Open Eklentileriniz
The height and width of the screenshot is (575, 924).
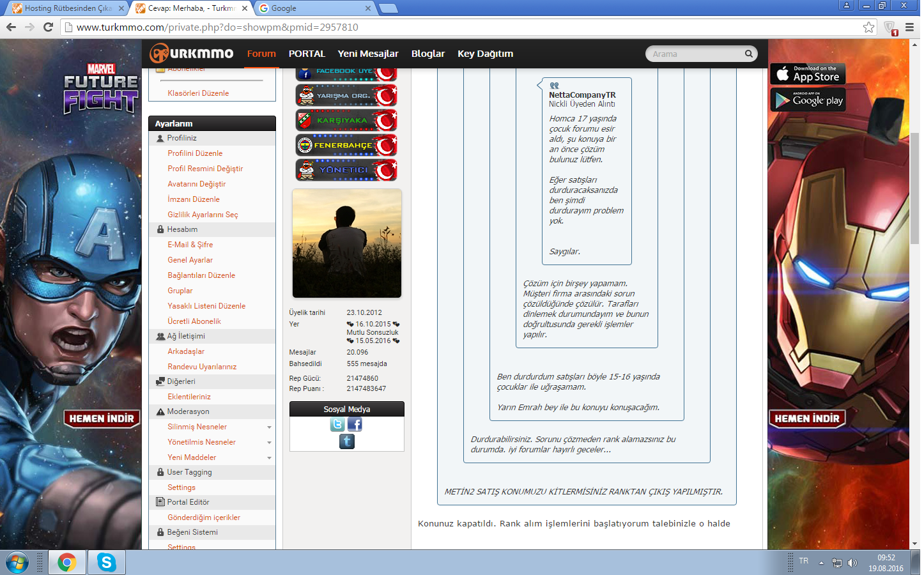189,397
